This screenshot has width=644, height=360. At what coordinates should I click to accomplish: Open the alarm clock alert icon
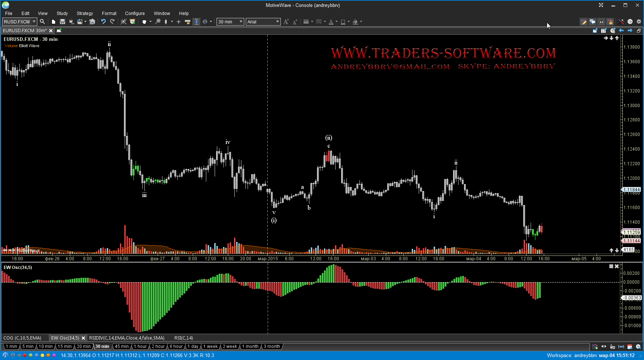click(132, 22)
